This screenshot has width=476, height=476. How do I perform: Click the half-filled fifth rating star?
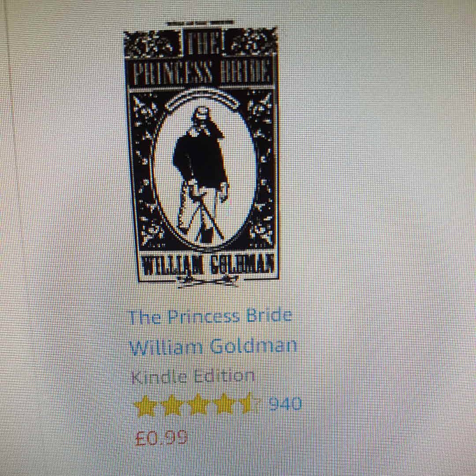point(250,403)
